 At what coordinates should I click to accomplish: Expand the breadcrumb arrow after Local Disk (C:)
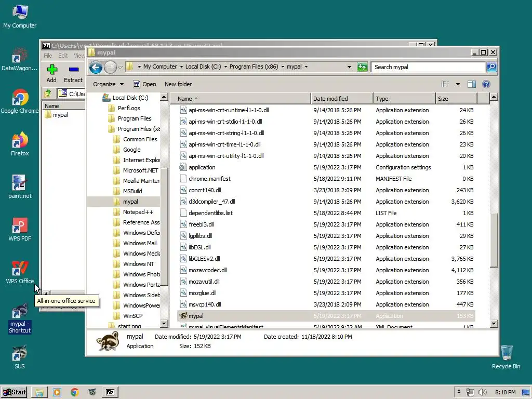[225, 67]
